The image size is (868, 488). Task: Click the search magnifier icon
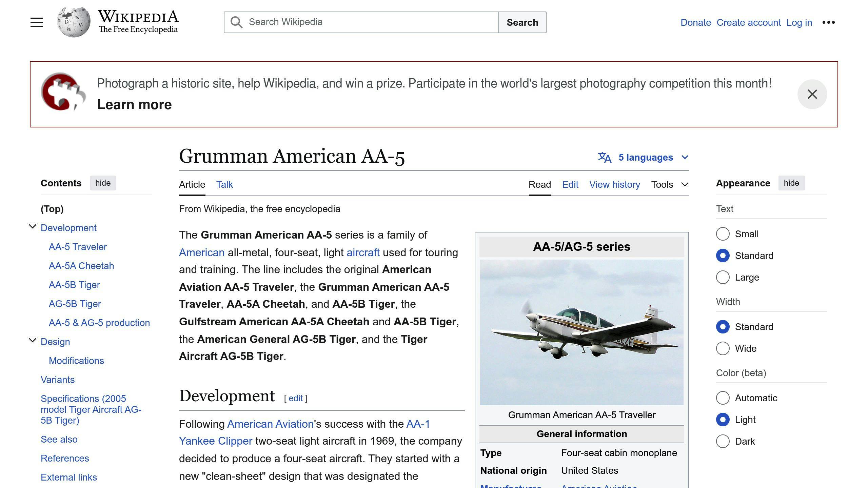(237, 22)
